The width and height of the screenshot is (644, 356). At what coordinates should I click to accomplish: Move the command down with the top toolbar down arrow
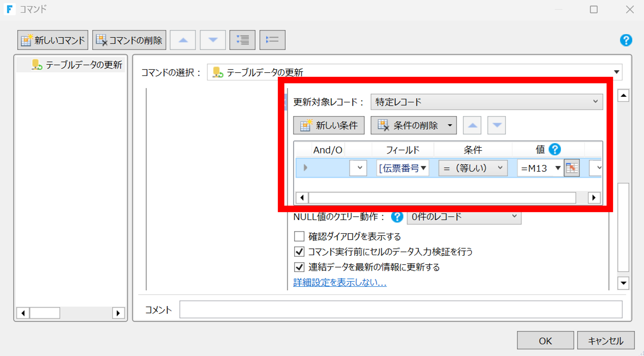pos(213,40)
